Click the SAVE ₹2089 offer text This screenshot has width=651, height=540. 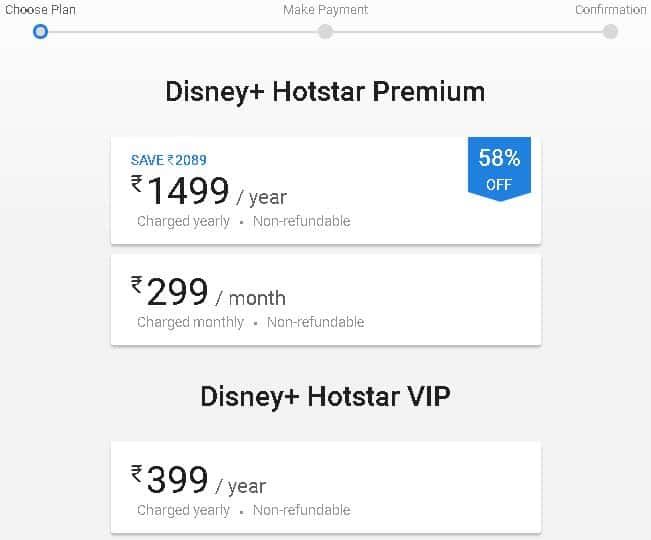click(x=169, y=160)
